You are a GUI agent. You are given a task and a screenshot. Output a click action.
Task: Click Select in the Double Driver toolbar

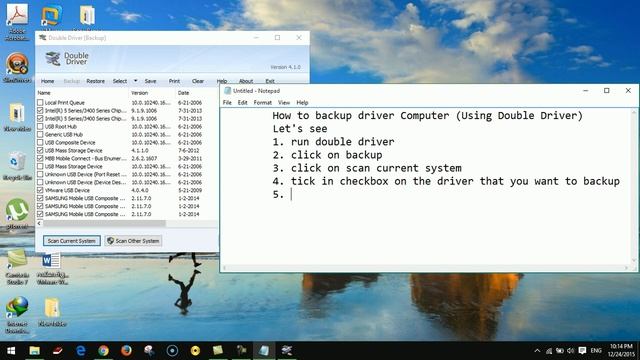click(120, 81)
